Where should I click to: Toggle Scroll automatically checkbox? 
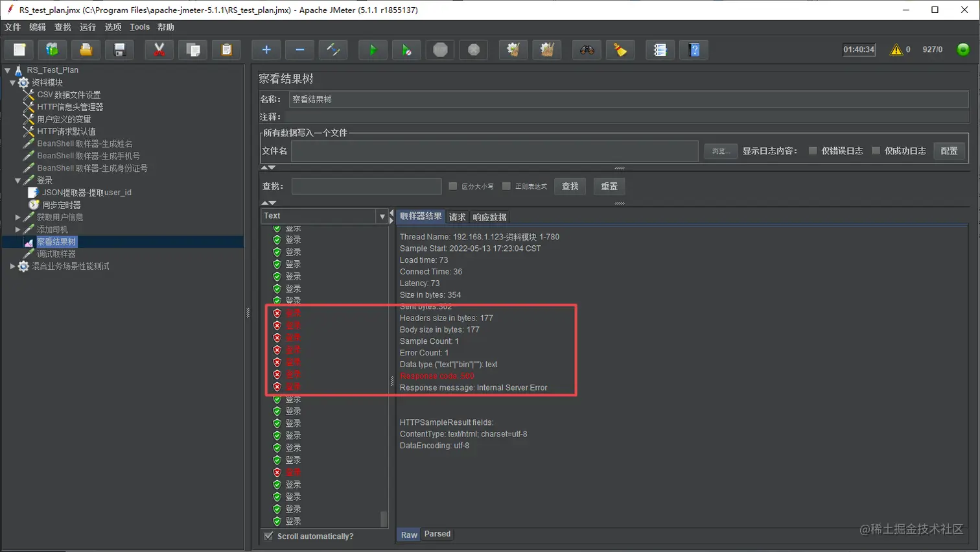coord(268,536)
